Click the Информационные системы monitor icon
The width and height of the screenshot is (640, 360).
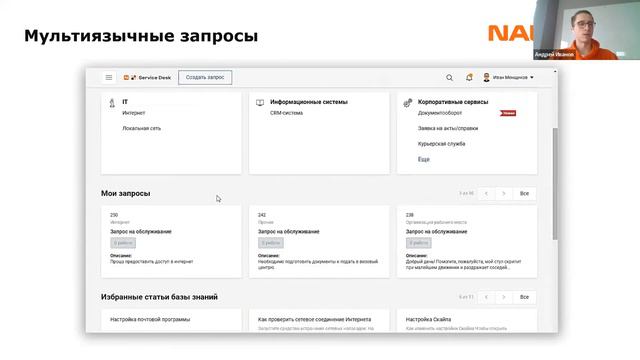[260, 102]
